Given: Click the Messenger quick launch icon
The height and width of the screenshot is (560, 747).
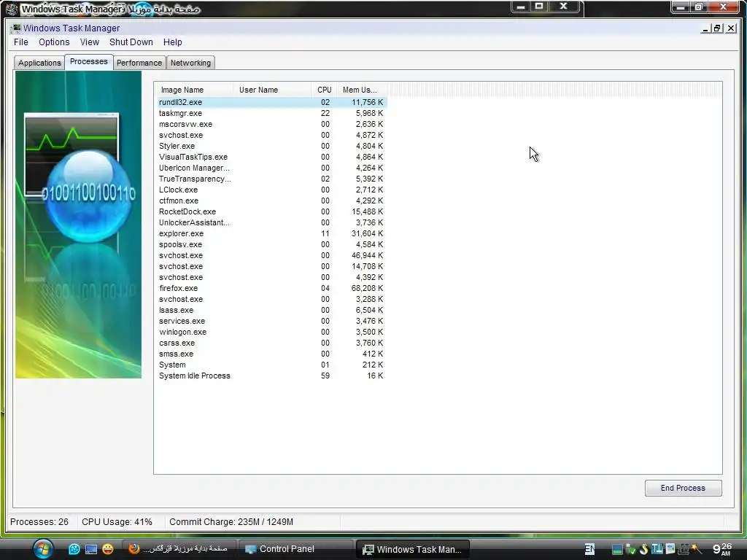Looking at the screenshot, I should [74, 549].
